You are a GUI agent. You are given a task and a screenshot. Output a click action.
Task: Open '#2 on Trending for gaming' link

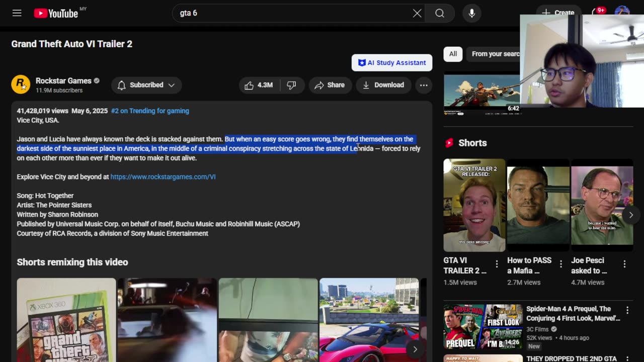click(x=150, y=111)
